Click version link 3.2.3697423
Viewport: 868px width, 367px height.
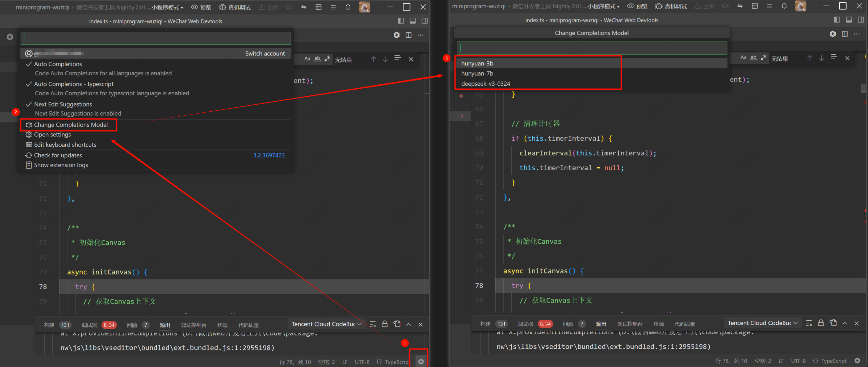click(268, 155)
